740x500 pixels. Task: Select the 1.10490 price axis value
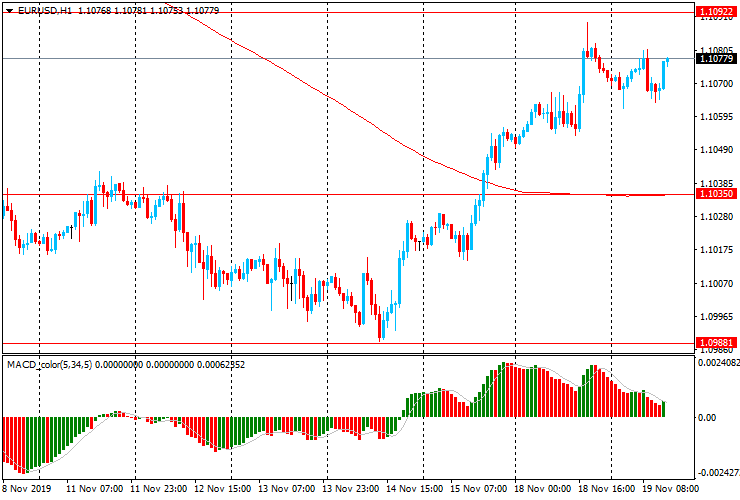coord(717,150)
